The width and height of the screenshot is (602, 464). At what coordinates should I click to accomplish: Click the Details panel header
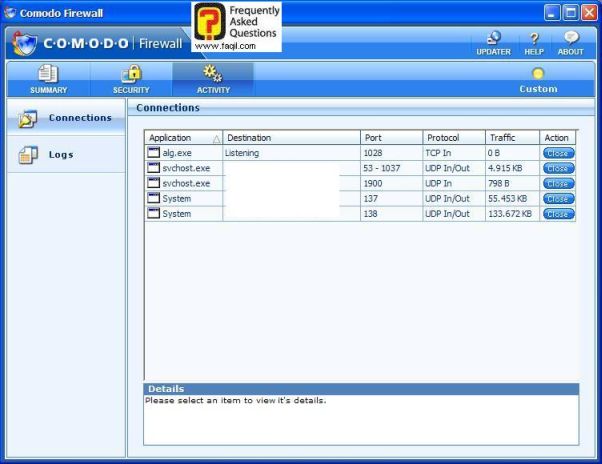coord(361,389)
